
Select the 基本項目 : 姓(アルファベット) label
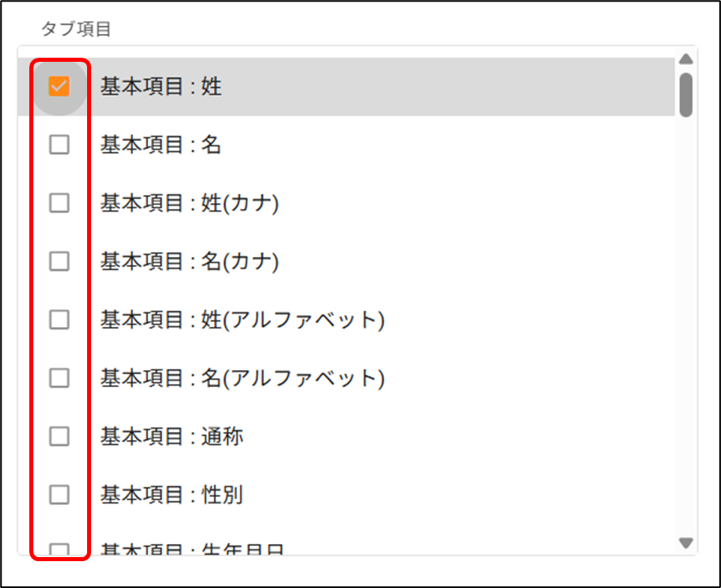(x=242, y=320)
